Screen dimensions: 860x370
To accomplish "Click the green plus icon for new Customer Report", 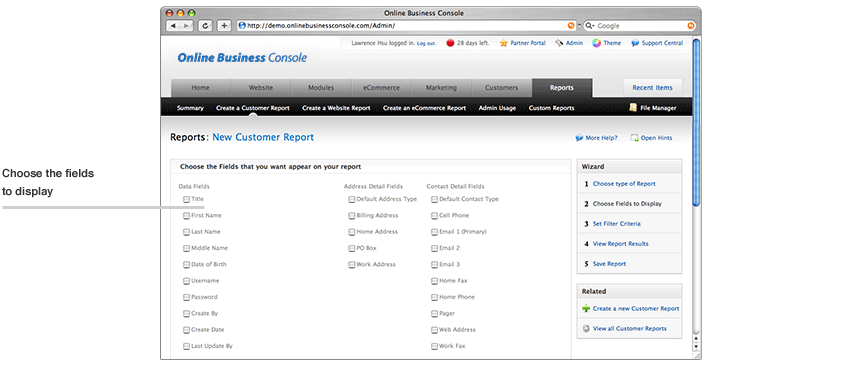I will click(586, 309).
